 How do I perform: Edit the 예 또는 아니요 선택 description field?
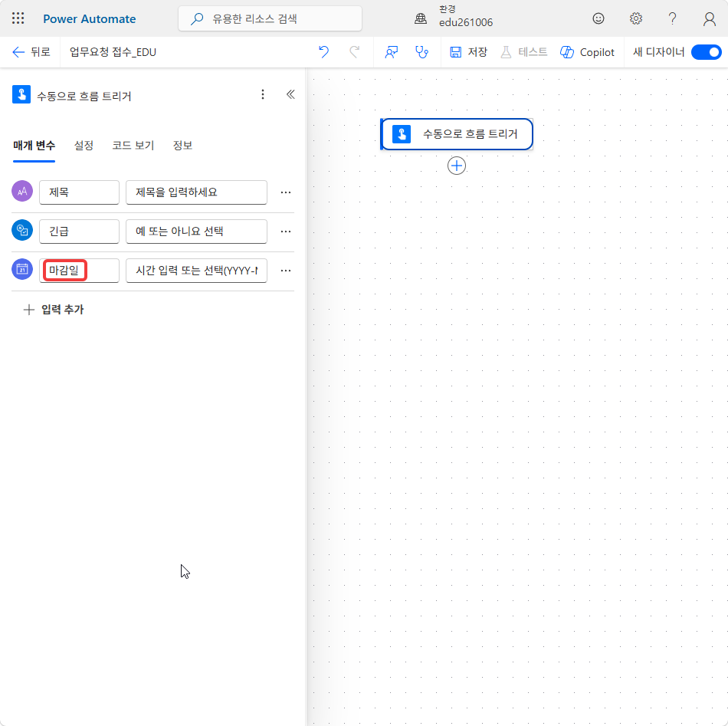pos(196,232)
